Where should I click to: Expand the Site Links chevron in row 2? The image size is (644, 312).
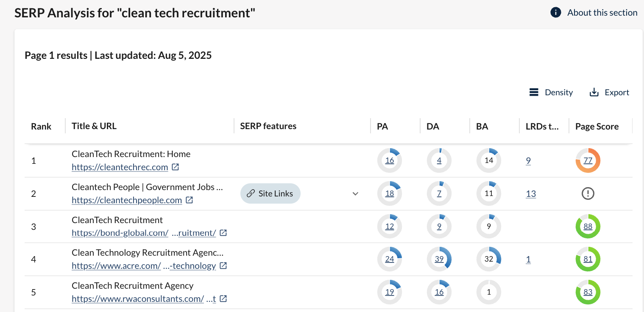[355, 194]
